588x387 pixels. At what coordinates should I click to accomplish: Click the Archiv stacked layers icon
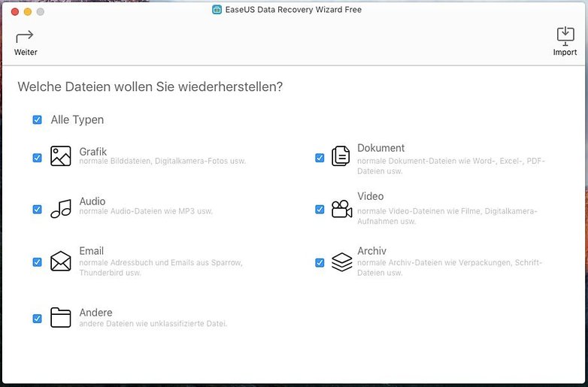341,262
